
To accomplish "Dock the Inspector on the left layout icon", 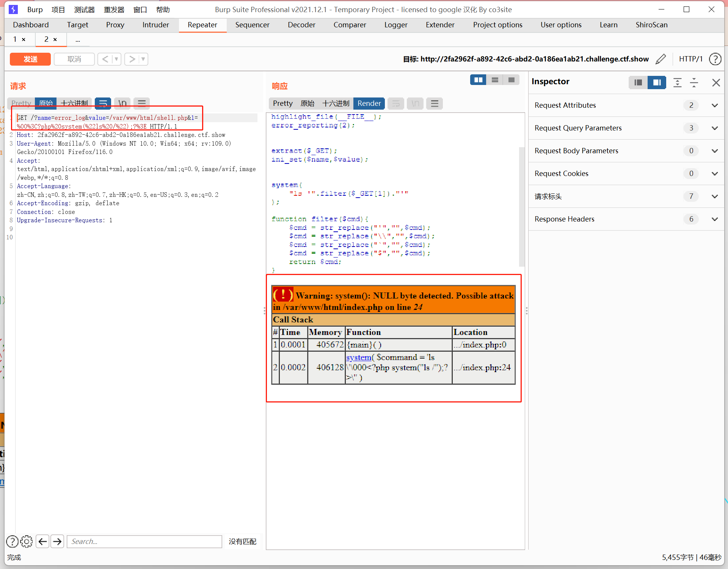I will 638,82.
